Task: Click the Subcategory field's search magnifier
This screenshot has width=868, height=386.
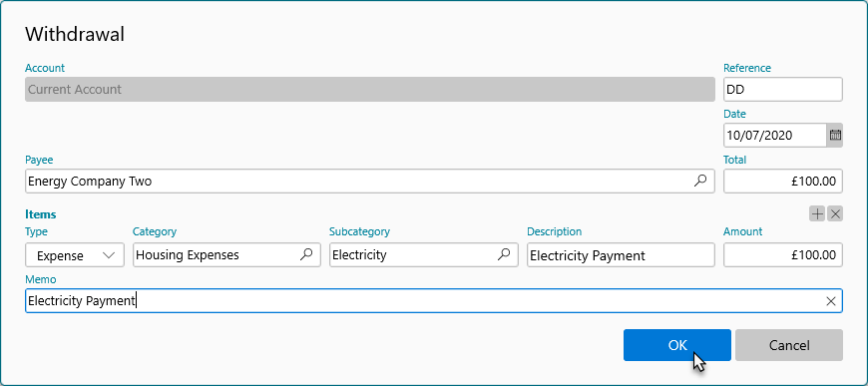Action: pos(504,254)
